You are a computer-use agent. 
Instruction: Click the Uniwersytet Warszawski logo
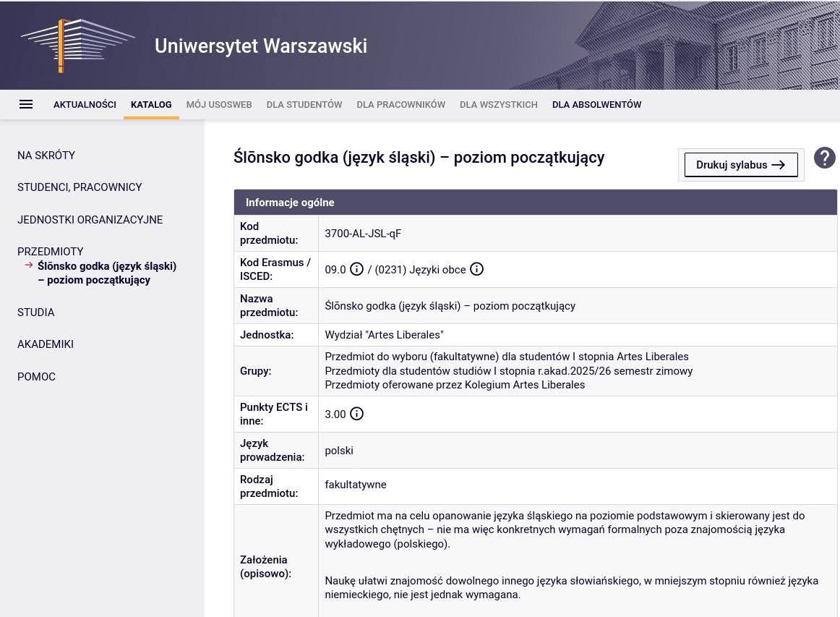tap(78, 45)
